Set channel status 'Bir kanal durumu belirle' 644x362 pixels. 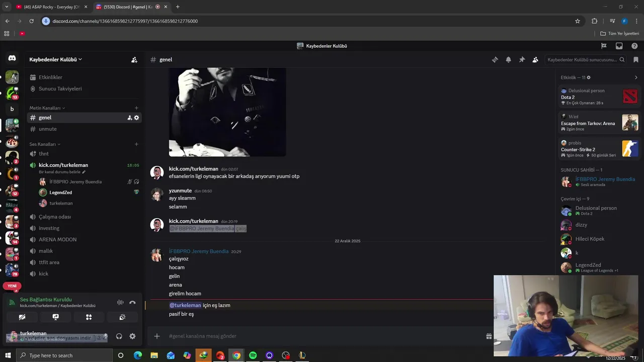pyautogui.click(x=62, y=172)
